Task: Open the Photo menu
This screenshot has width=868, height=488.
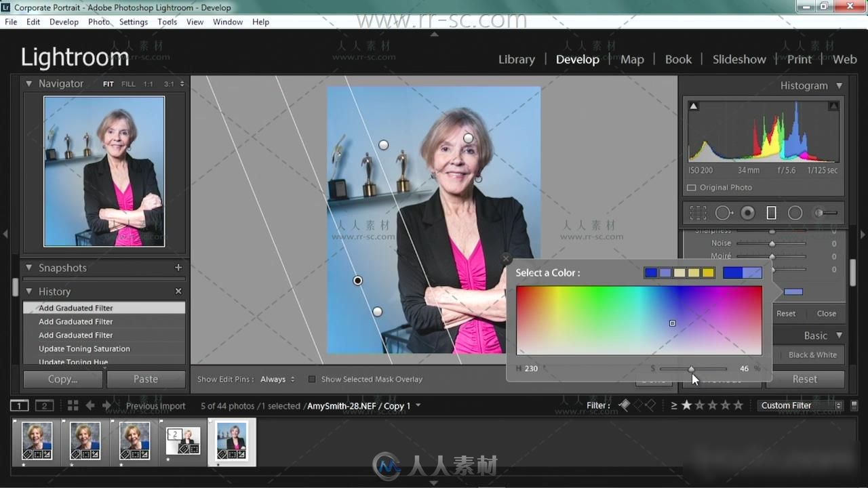Action: click(x=99, y=22)
